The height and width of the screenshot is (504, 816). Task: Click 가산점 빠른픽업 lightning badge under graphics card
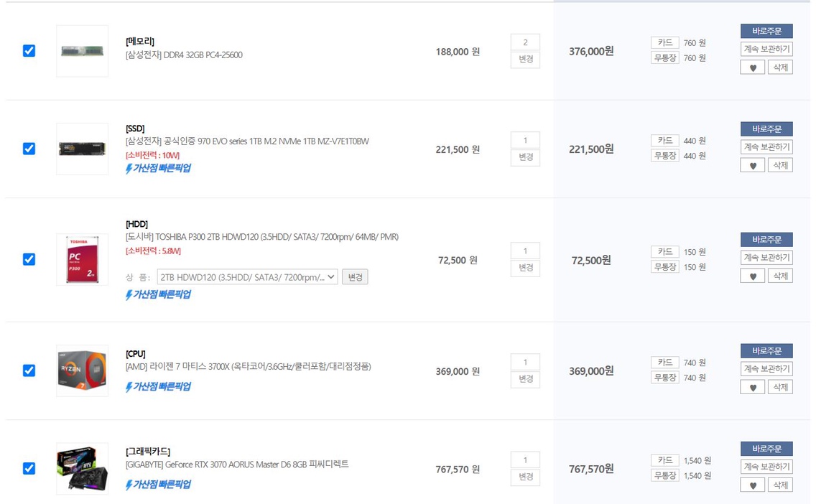(x=158, y=484)
